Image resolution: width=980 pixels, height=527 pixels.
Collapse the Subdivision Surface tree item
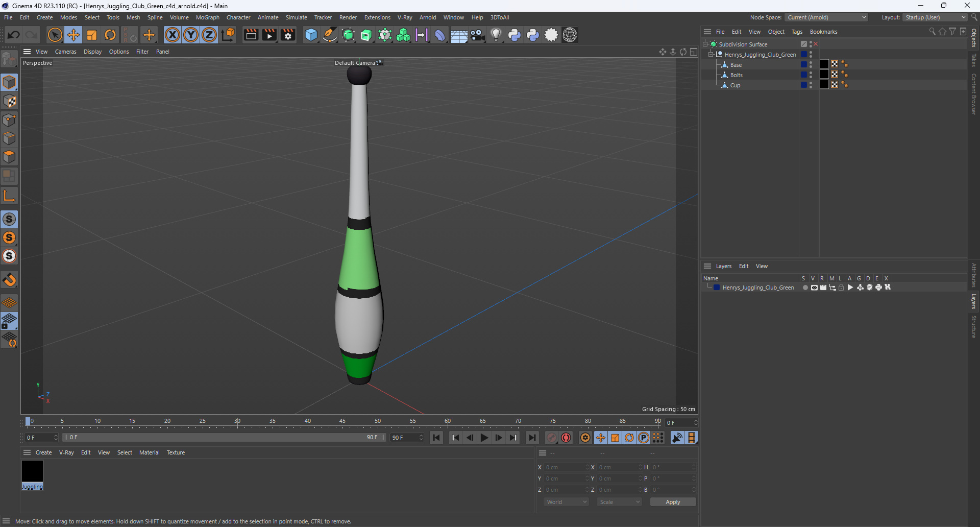(x=705, y=44)
